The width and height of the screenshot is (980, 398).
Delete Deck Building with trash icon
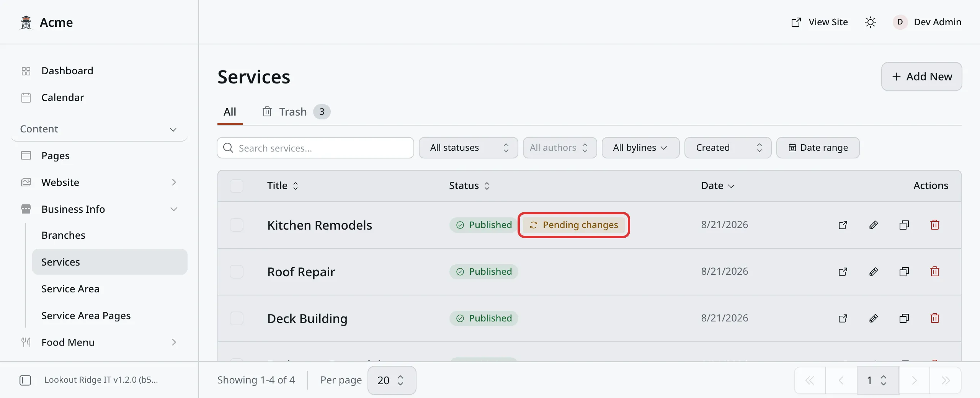(935, 318)
